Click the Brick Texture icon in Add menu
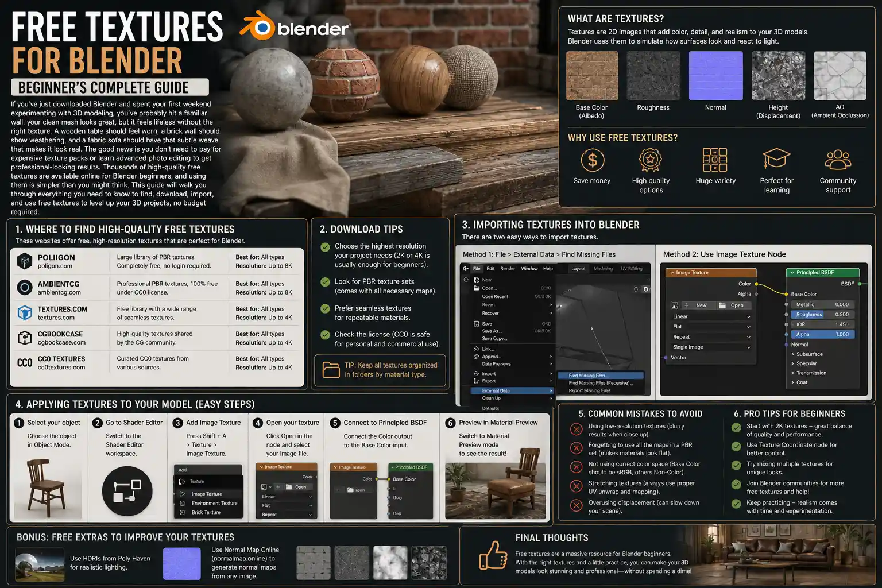The image size is (882, 588). [183, 512]
